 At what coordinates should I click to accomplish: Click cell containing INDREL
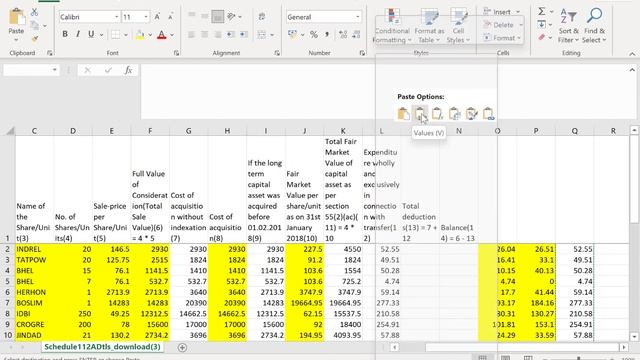34,249
